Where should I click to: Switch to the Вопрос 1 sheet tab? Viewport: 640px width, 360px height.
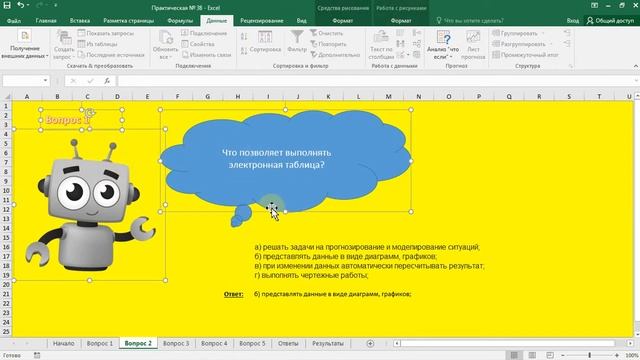[100, 343]
